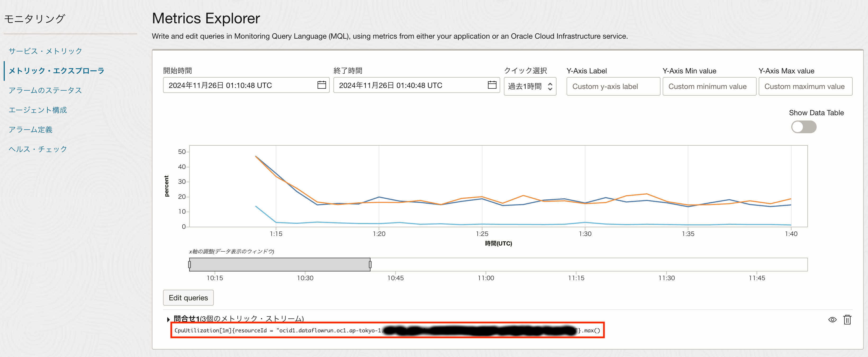Open the end time calendar picker icon

coord(492,85)
